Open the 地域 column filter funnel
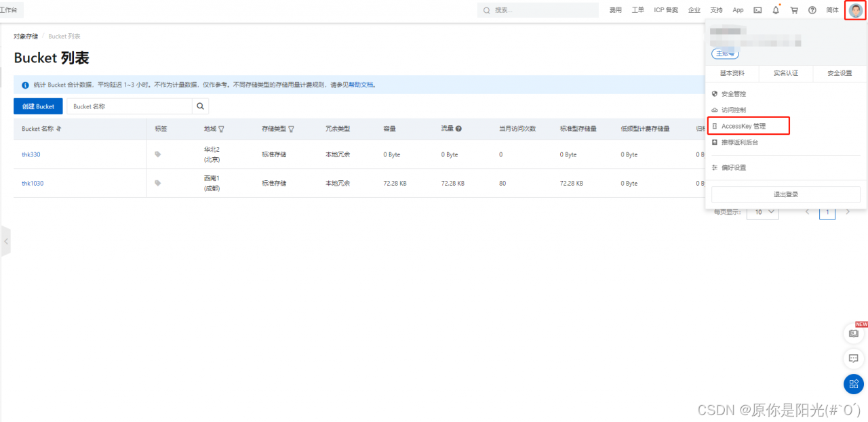Screen dimensions: 868x422 [222, 129]
